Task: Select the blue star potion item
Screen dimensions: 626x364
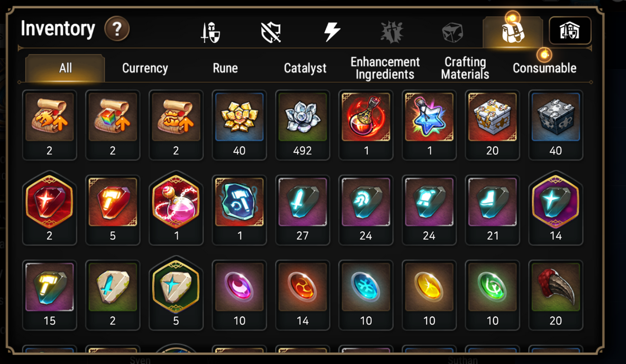Action: (429, 125)
